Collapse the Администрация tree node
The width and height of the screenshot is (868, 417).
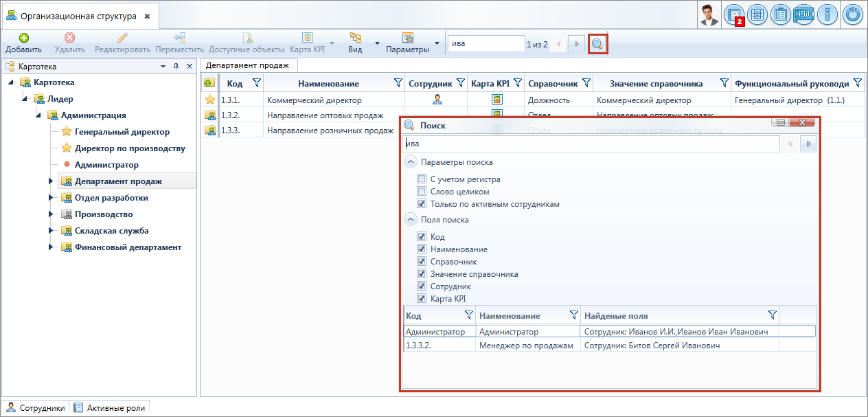click(x=38, y=115)
